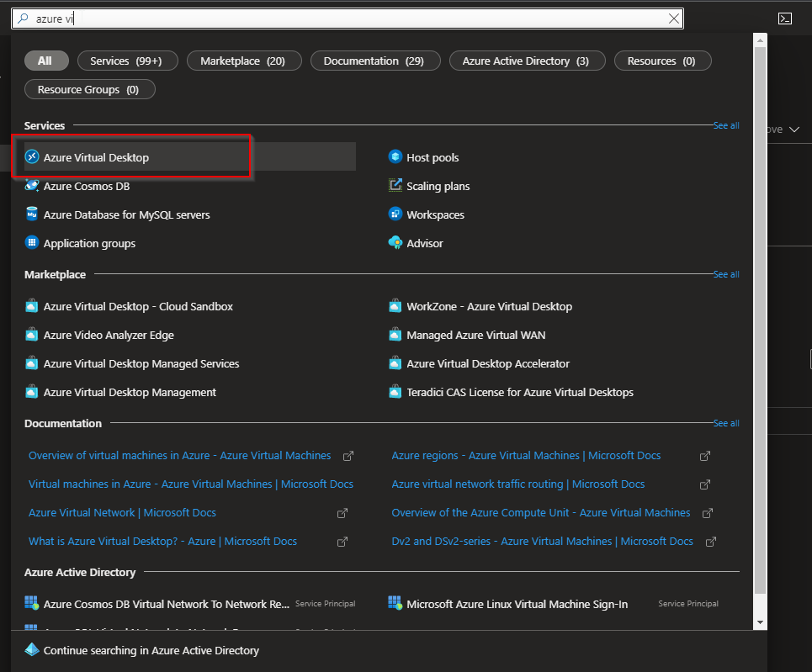Viewport: 812px width, 672px height.
Task: Click See all for Services
Action: 726,125
